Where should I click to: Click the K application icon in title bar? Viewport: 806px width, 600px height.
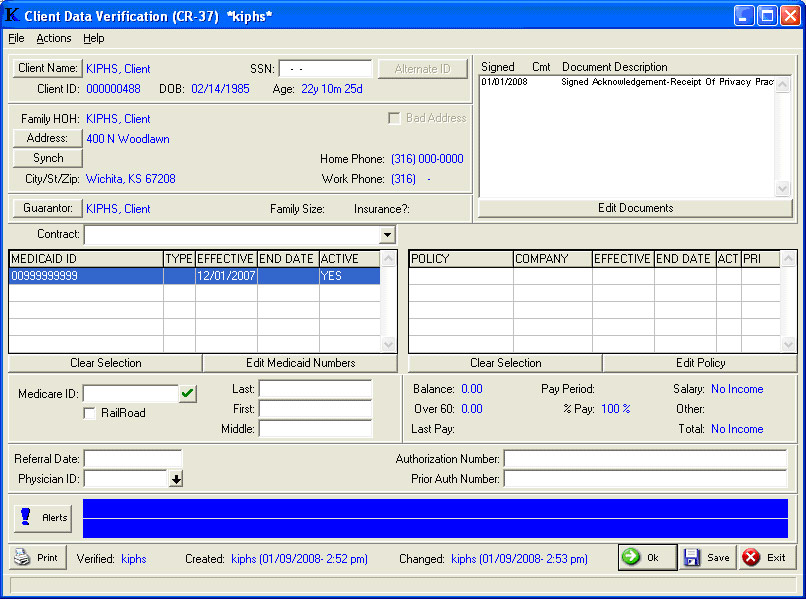pyautogui.click(x=13, y=15)
